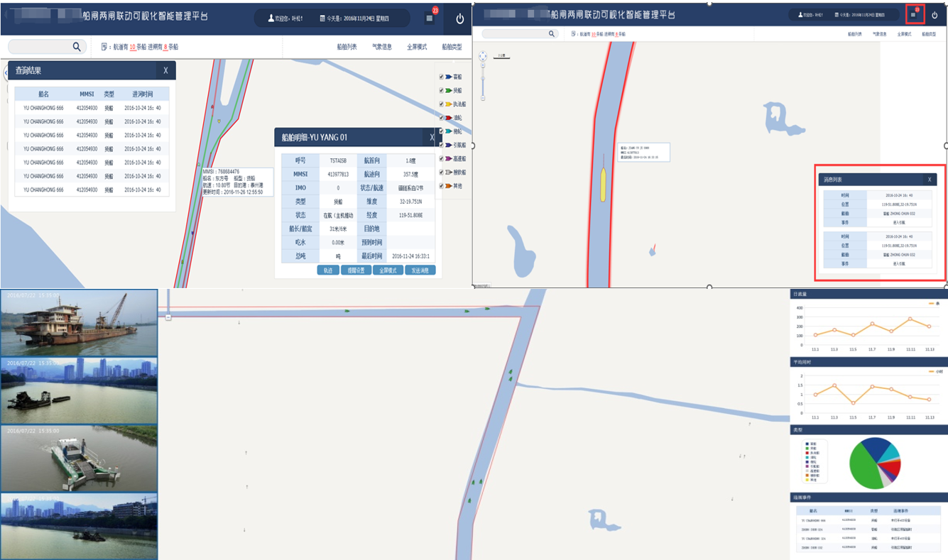948x560 pixels.
Task: Open 船舶类型 dropdown in the left-hand header
Action: point(452,47)
